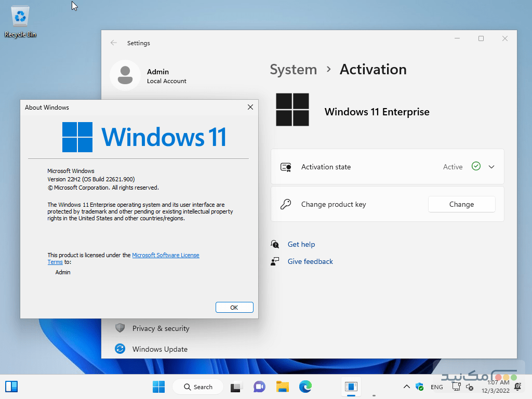Open the Recycle Bin on the desktop

[20, 16]
